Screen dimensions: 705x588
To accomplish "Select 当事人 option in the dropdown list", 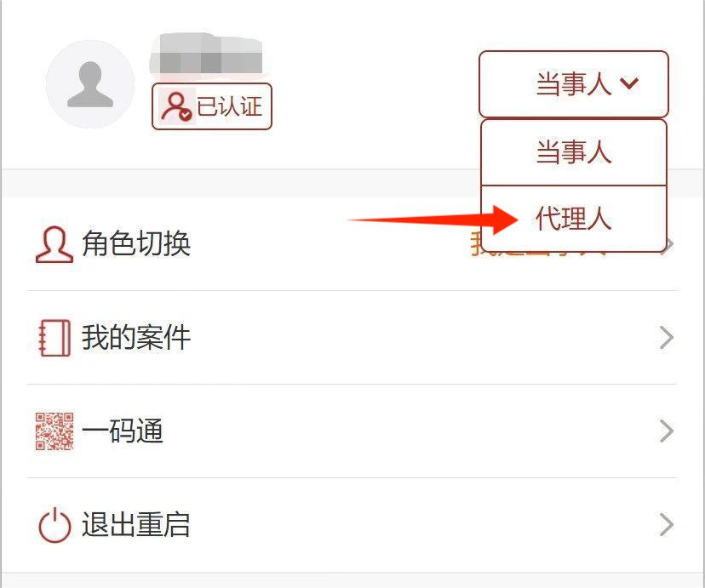I will coord(574,152).
